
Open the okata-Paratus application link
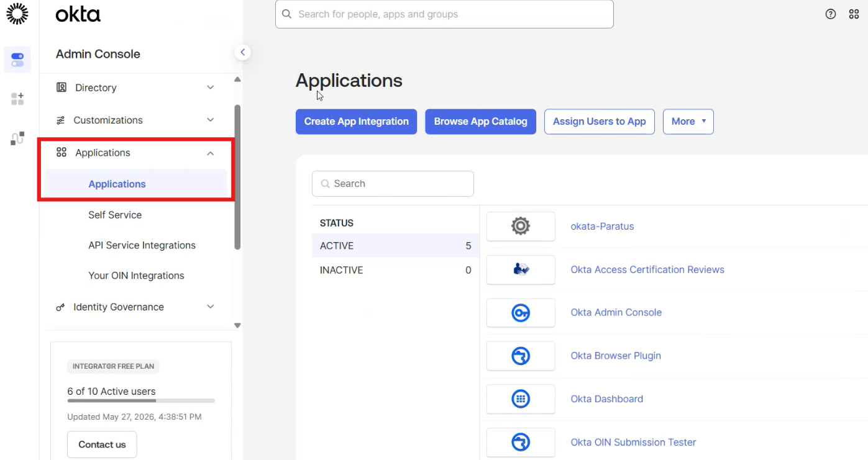pyautogui.click(x=603, y=227)
